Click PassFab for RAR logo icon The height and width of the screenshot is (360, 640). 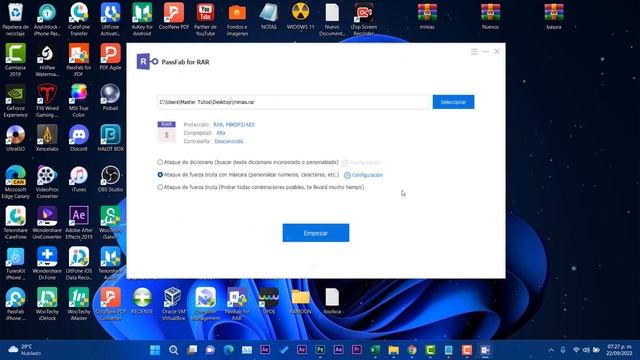[147, 62]
